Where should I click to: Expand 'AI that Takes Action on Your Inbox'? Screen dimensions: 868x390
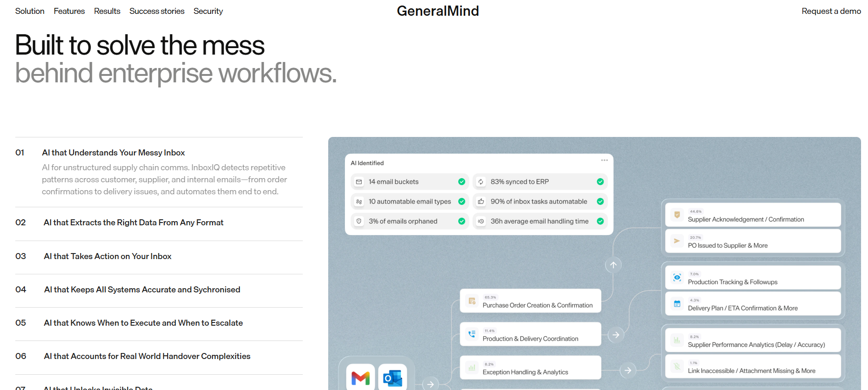107,256
